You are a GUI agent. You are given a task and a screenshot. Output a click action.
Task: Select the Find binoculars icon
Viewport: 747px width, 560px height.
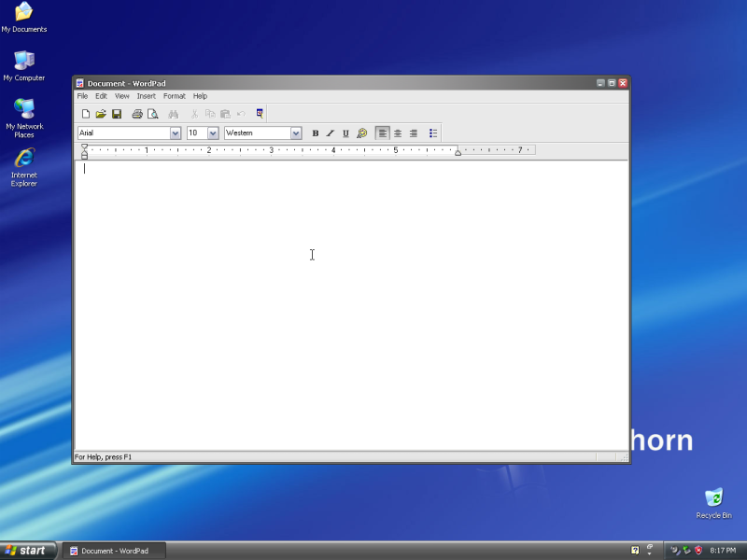[x=174, y=114]
